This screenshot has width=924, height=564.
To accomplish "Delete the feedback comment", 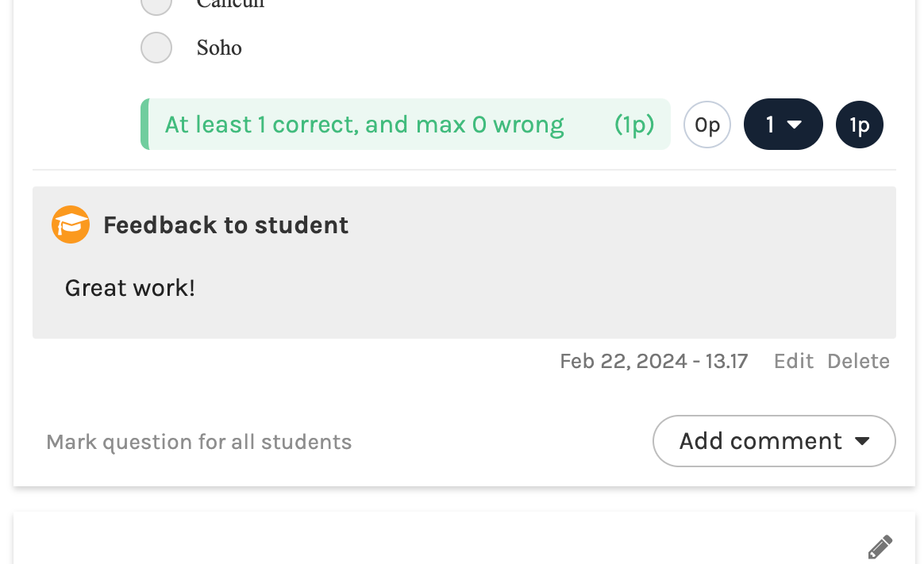I will click(x=857, y=361).
